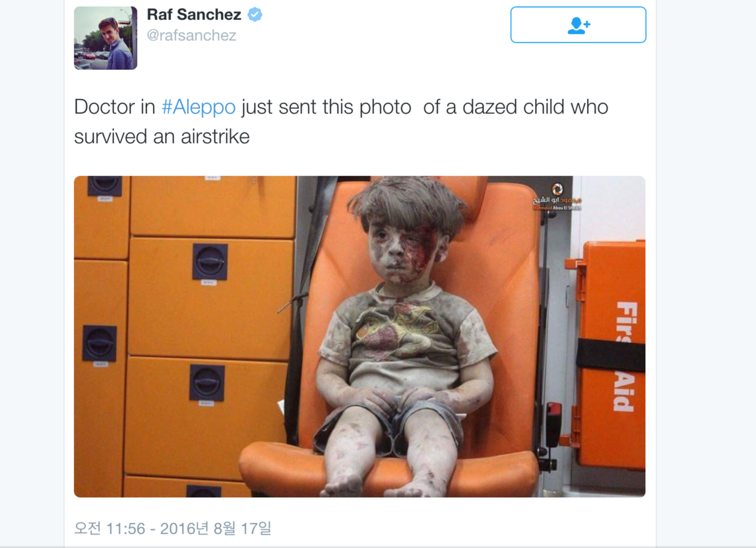Click the follow user icon button
This screenshot has width=756, height=548.
click(x=578, y=24)
